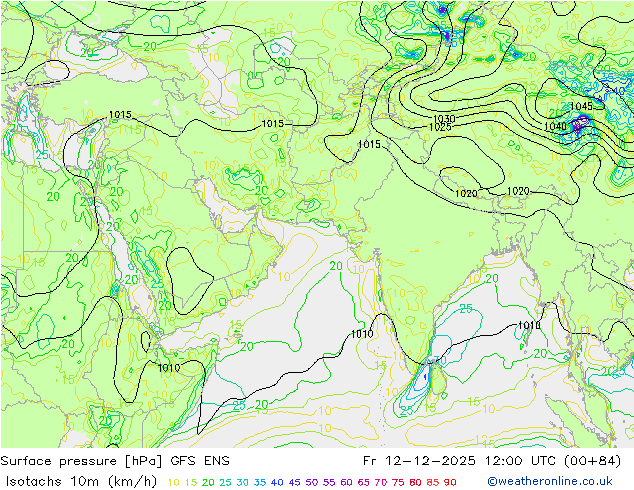Viewport: 634px width, 490px height.
Task: Click the 45 value in the legend
Action: click(294, 482)
